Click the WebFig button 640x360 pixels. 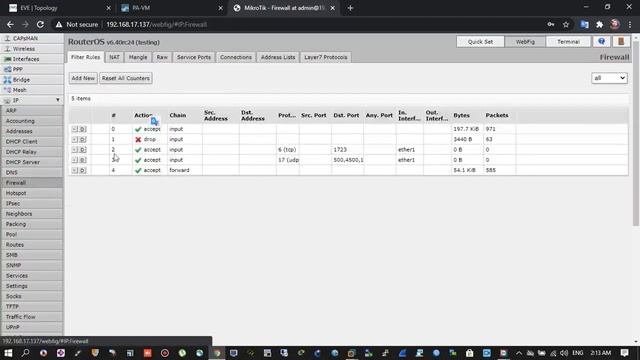[525, 42]
